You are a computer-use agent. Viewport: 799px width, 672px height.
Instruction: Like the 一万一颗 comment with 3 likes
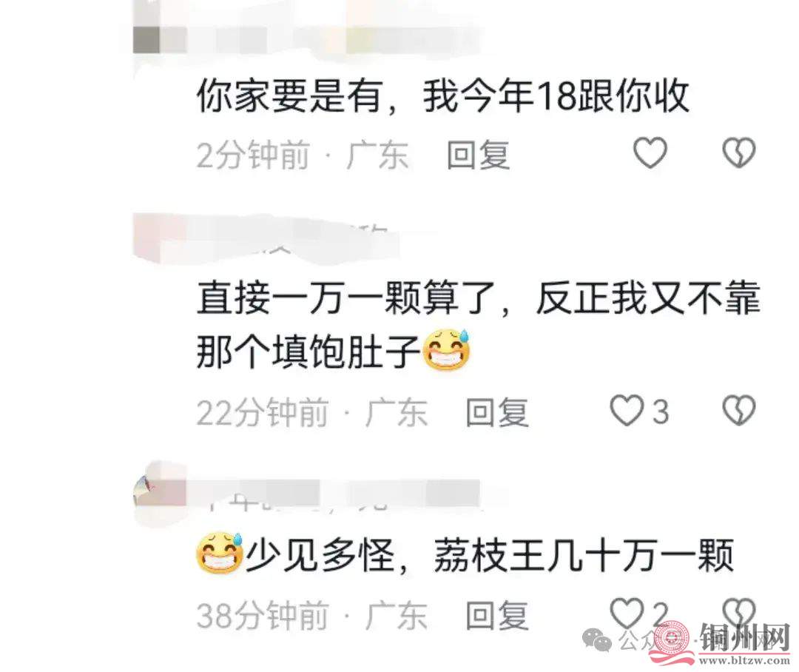tap(627, 410)
